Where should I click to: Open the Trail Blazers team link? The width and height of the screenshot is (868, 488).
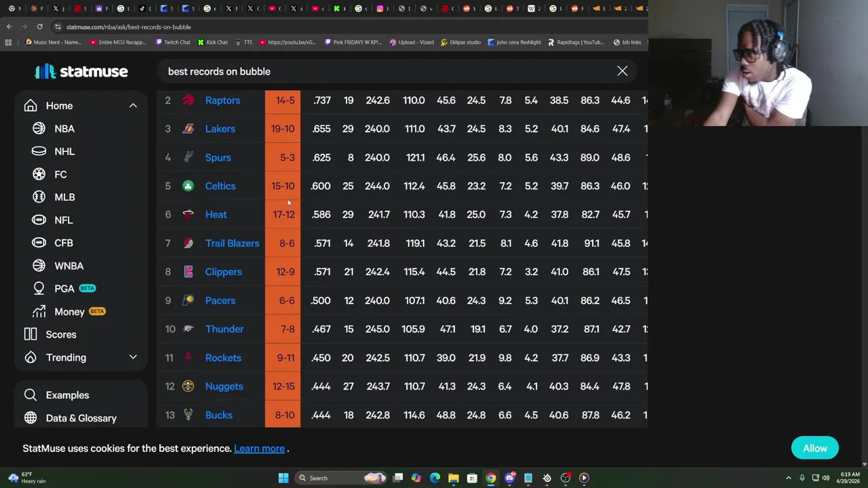(232, 243)
